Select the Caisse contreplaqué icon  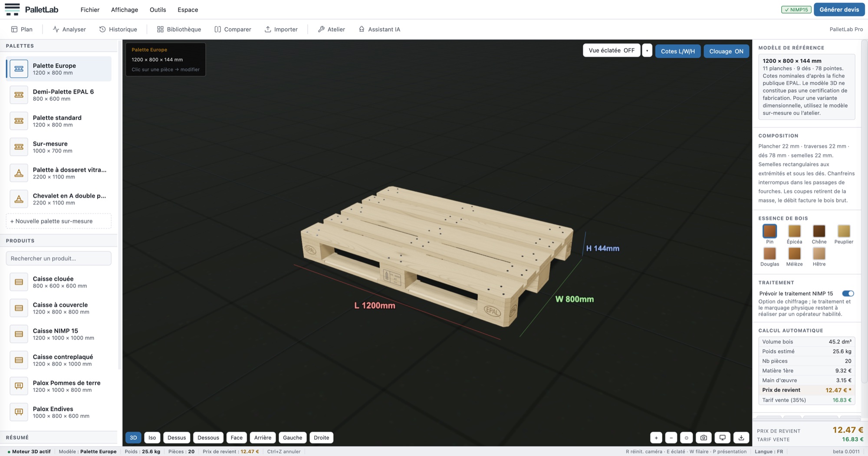pyautogui.click(x=19, y=360)
